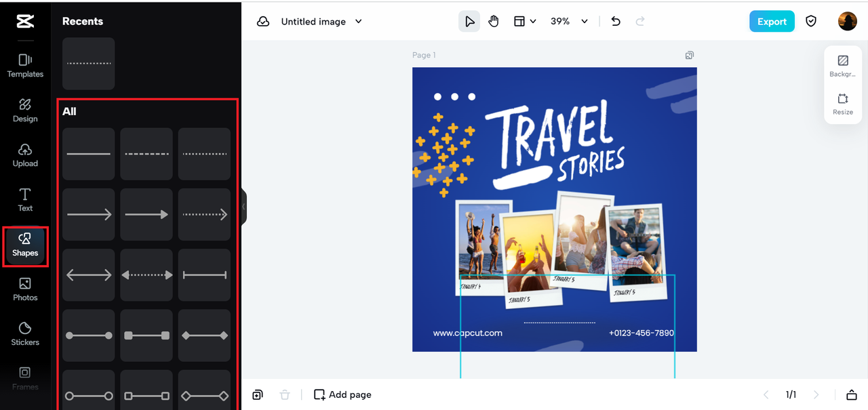868x410 pixels.
Task: Click the CapCut logo icon
Action: coord(25,22)
